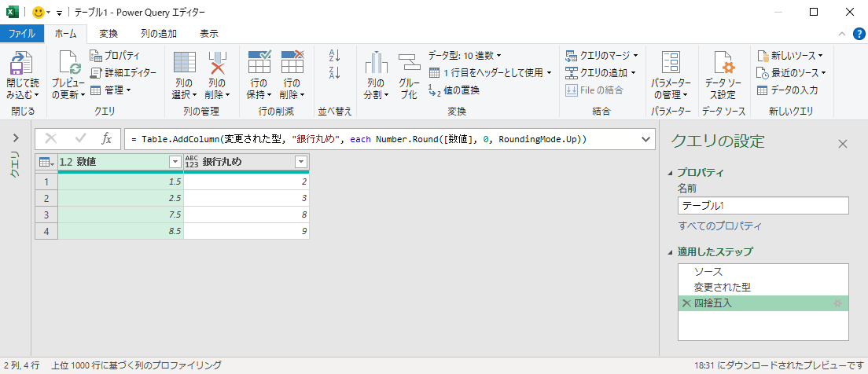The height and width of the screenshot is (374, 868).
Task: Click 値の置換 replace values
Action: (x=454, y=90)
